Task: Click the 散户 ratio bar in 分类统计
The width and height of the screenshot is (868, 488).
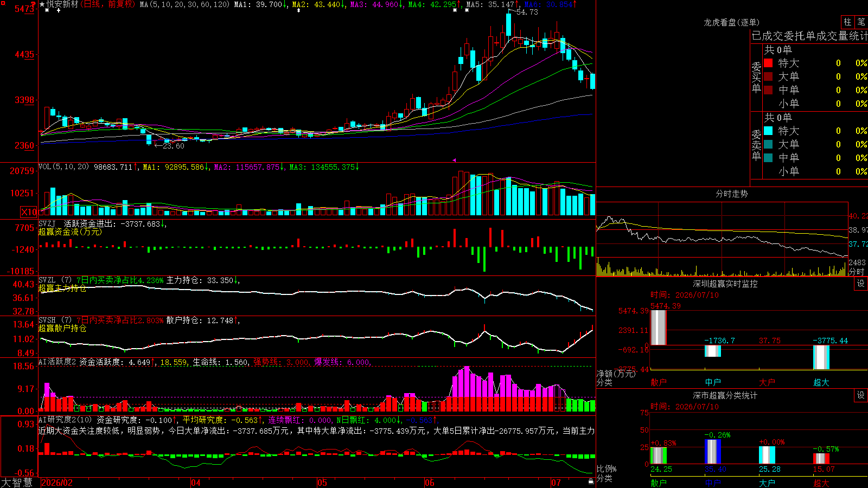Action: 659,455
